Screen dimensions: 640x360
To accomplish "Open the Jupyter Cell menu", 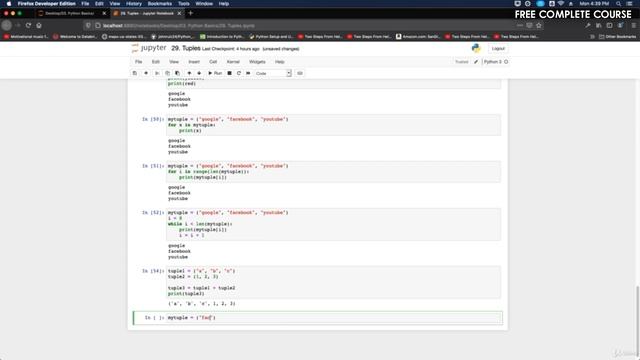I will (x=213, y=62).
